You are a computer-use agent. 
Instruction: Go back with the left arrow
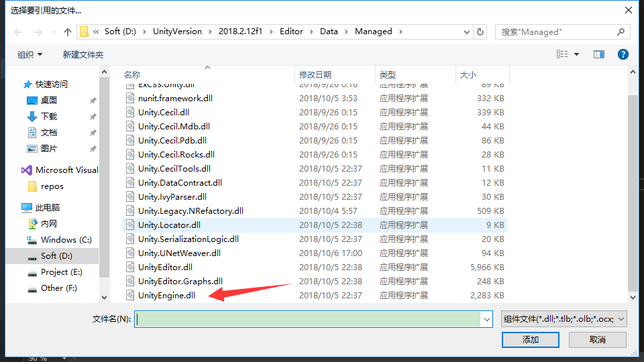tap(18, 32)
